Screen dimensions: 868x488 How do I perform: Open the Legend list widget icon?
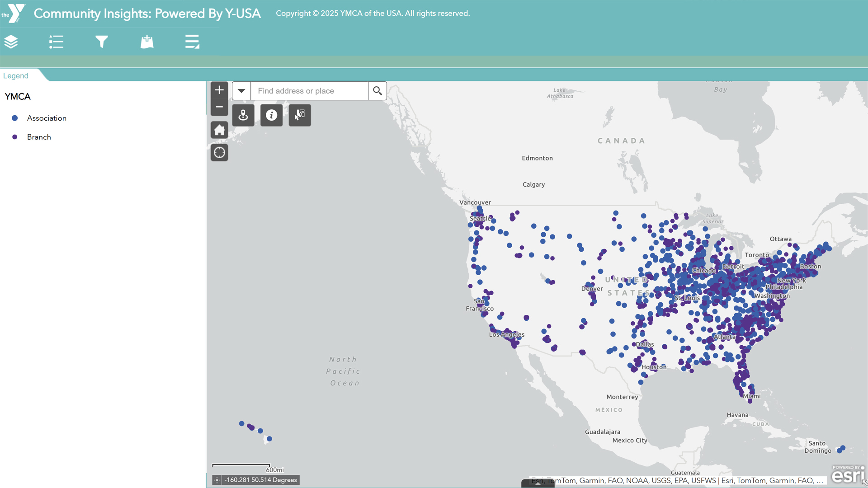pyautogui.click(x=56, y=42)
